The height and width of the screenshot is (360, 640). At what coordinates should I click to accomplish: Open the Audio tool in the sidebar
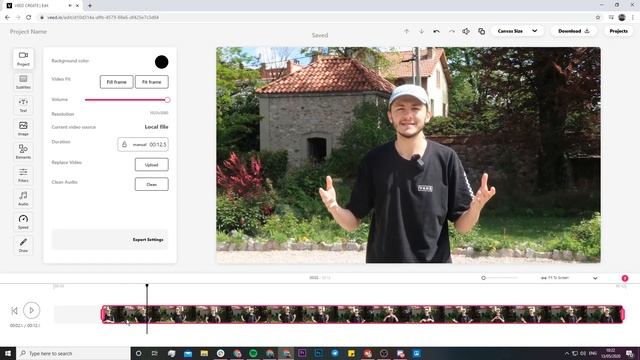pos(23,198)
